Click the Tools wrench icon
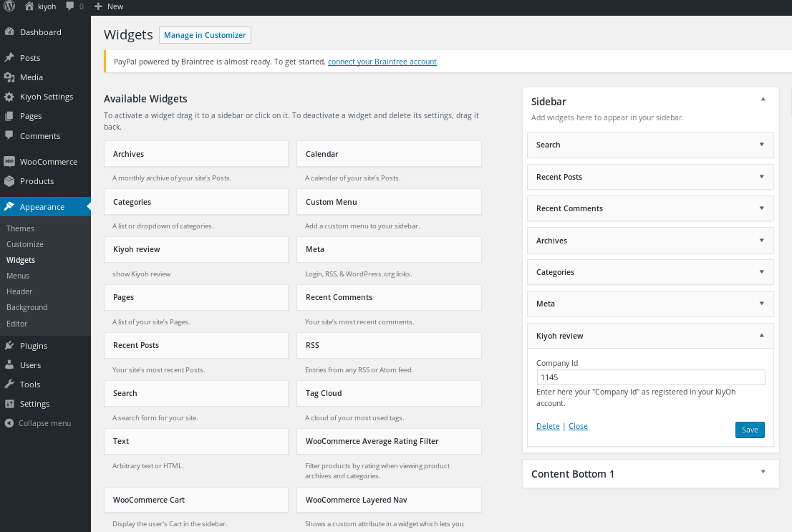The width and height of the screenshot is (792, 532). pos(9,384)
